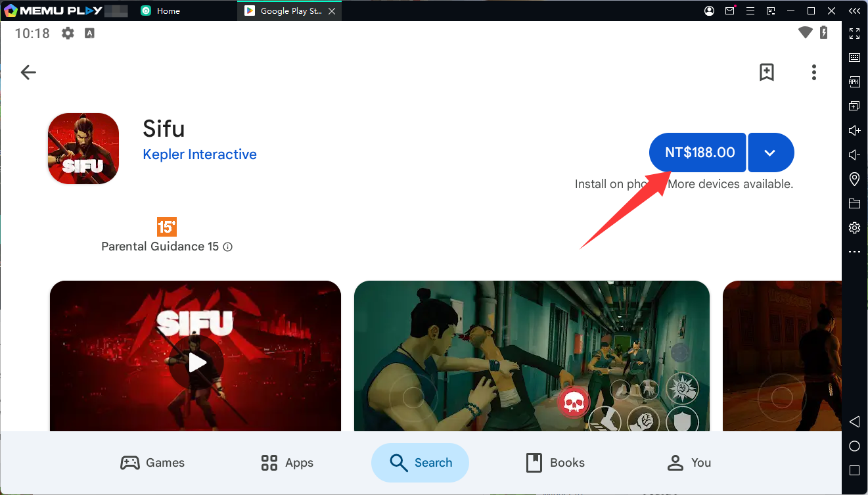Open the You profile tab
The width and height of the screenshot is (868, 495).
click(x=689, y=463)
